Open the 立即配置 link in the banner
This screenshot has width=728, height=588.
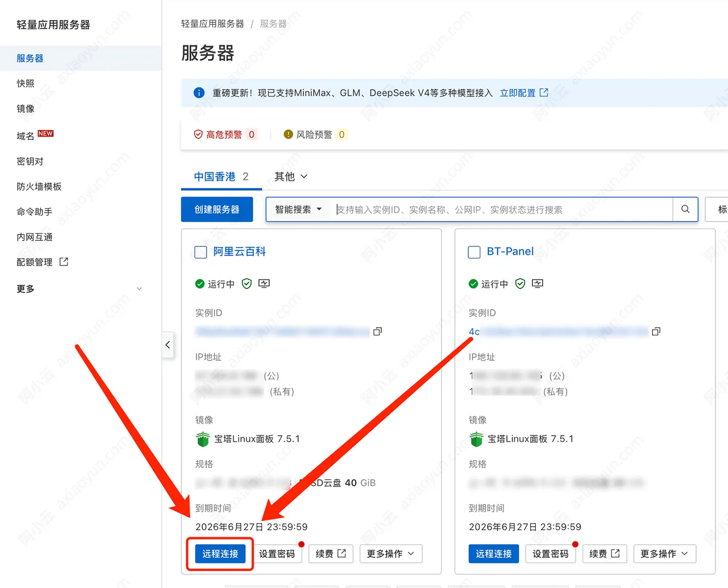517,93
